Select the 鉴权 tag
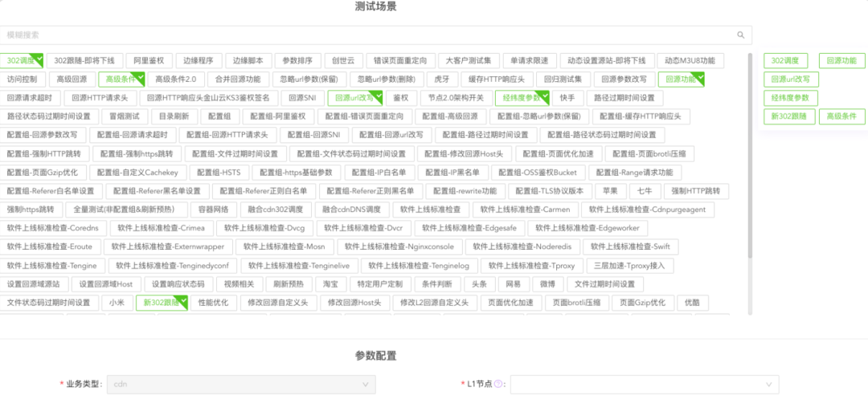Viewport: 868px width, 395px height. pos(401,99)
